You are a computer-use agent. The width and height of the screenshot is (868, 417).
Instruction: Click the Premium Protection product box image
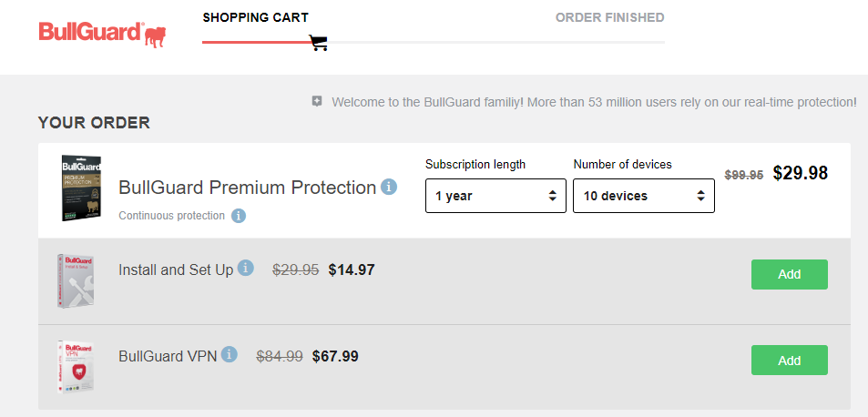point(81,188)
